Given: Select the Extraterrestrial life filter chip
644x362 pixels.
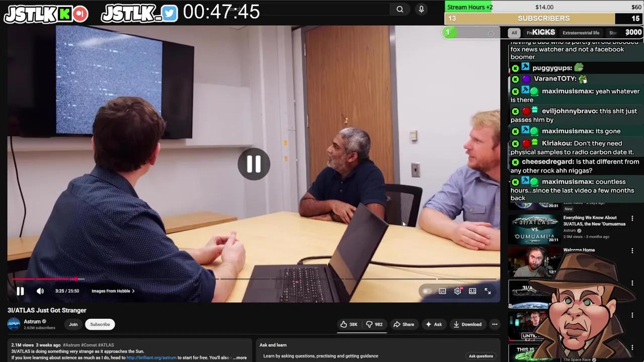Looking at the screenshot, I should click(x=581, y=33).
